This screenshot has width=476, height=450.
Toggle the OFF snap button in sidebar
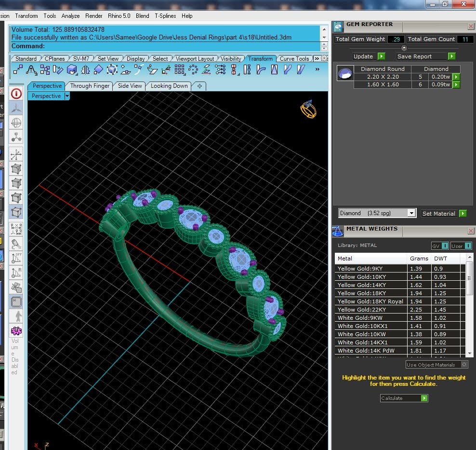coord(16,258)
